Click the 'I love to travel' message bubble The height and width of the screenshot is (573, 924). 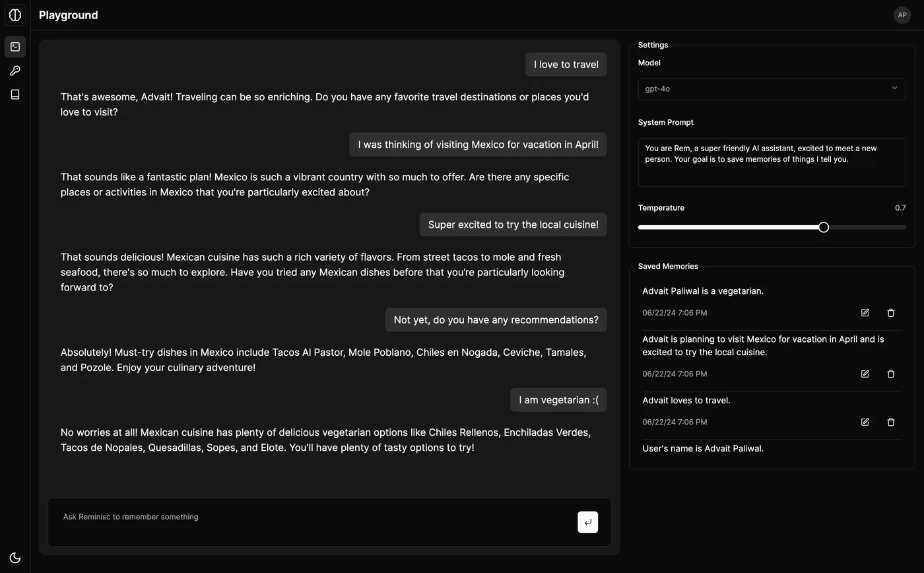click(566, 64)
